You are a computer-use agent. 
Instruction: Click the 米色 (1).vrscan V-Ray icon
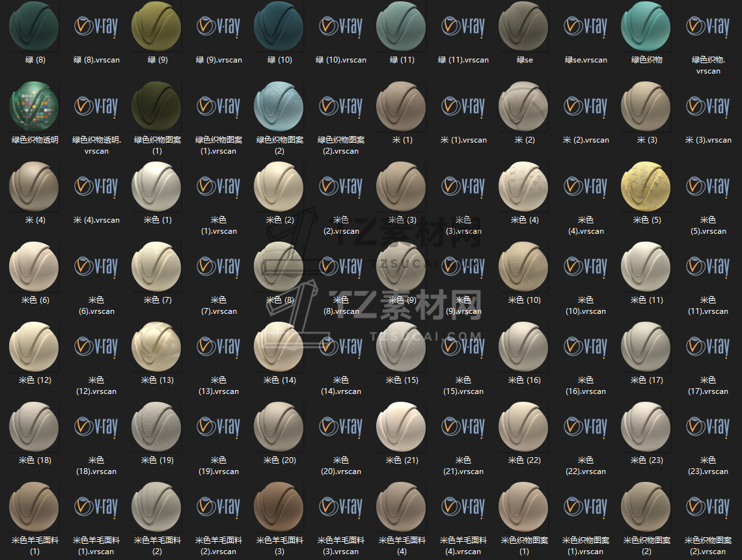pyautogui.click(x=219, y=186)
